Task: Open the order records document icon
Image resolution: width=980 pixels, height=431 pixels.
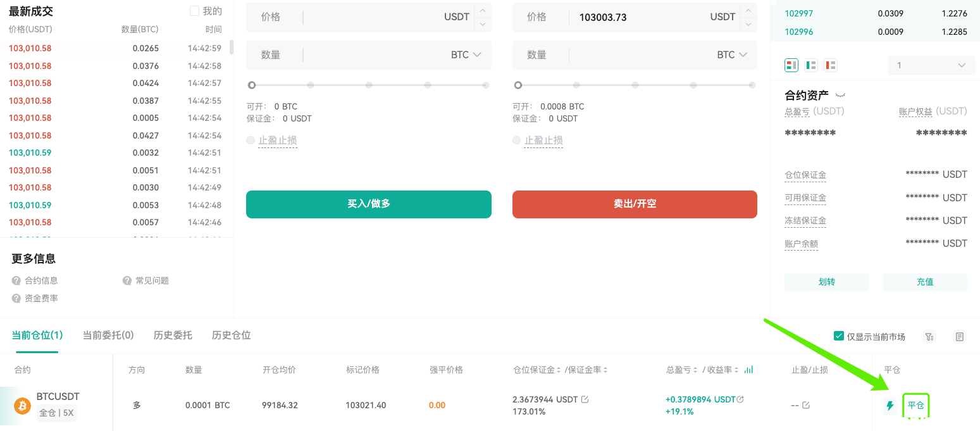Action: [x=960, y=337]
